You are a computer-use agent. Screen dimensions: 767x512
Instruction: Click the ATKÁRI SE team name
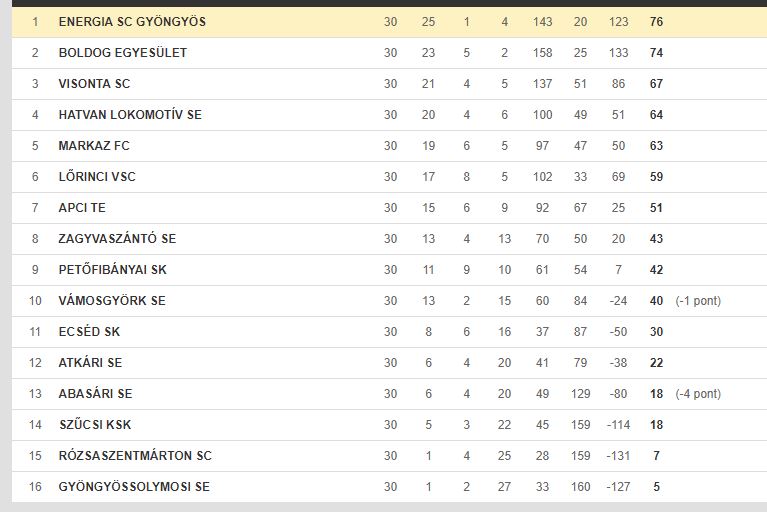90,363
